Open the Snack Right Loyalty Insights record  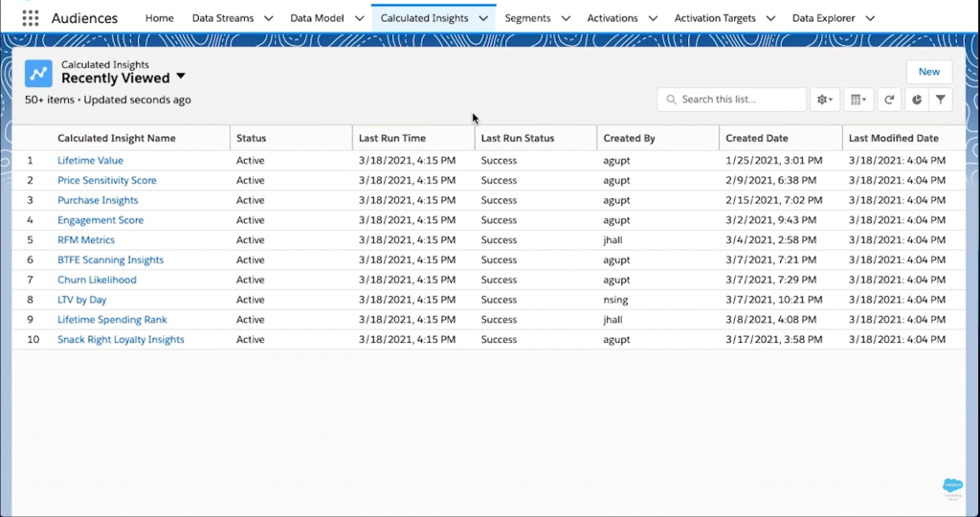[121, 340]
